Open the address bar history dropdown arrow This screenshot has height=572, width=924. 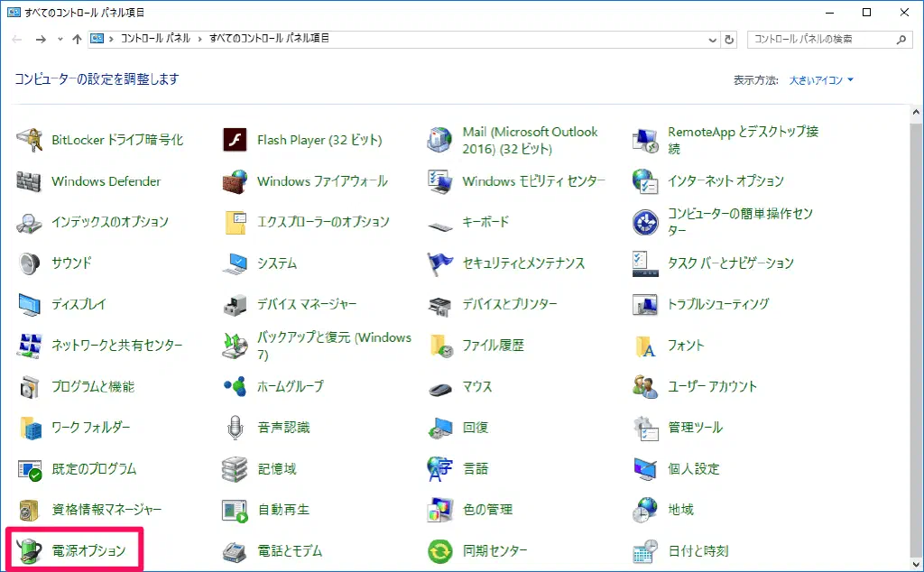(709, 40)
